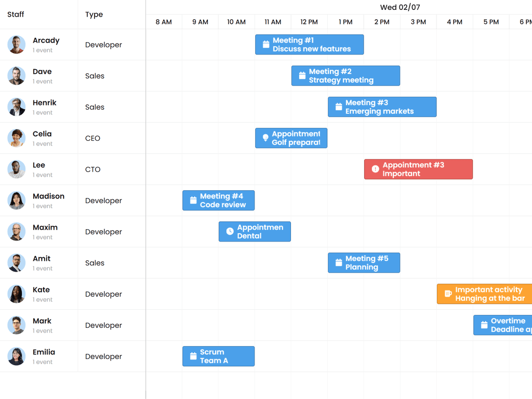
Task: Click calendar icon on Meeting #1 event
Action: coord(266,45)
